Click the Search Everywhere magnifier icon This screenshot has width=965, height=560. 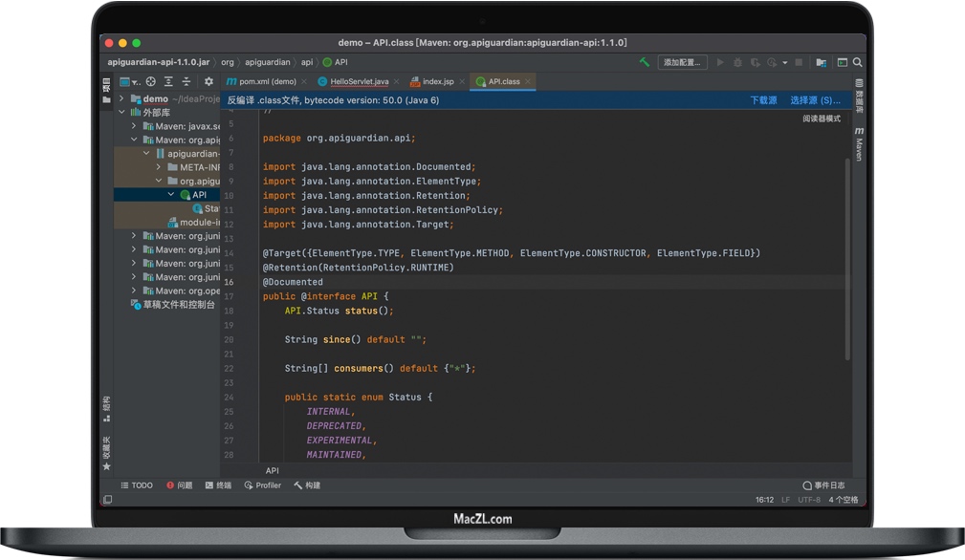pos(857,62)
